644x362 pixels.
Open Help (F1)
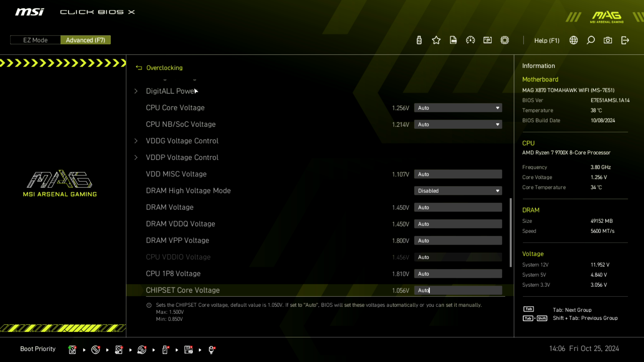pyautogui.click(x=546, y=40)
